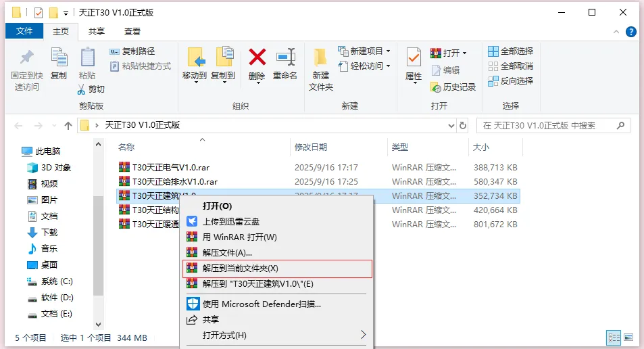
Task: Expand the address bar history dropdown
Action: (x=451, y=126)
